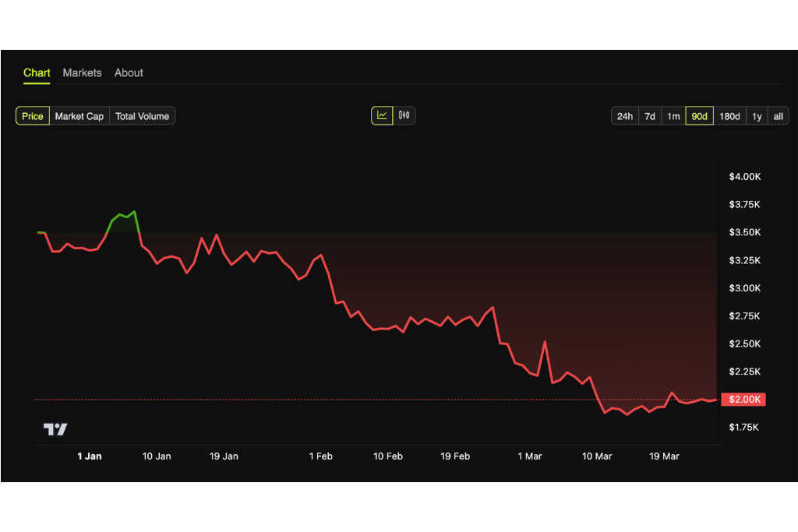The height and width of the screenshot is (532, 798).
Task: Switch to candlestick chart view icon
Action: pos(404,116)
